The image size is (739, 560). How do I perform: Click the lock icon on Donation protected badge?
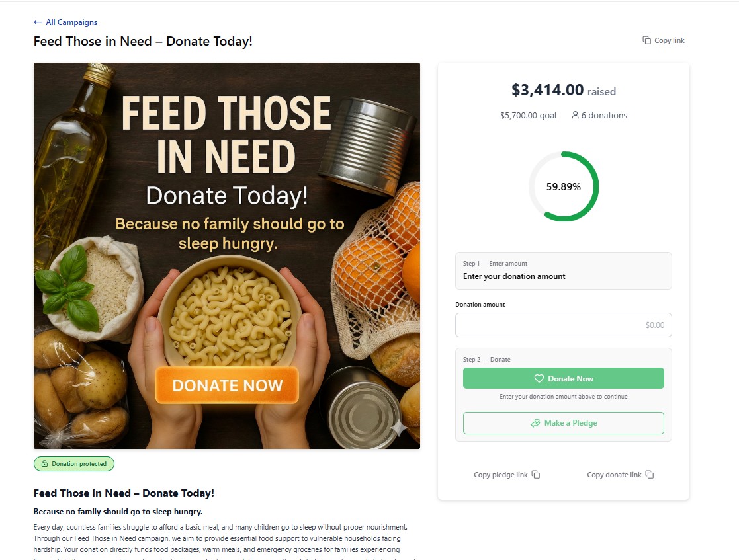44,463
